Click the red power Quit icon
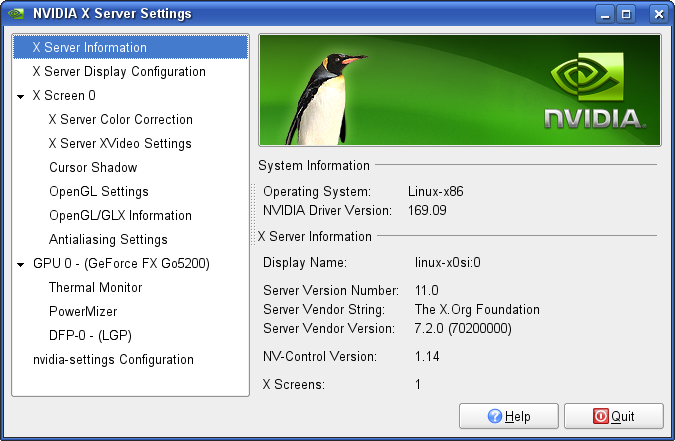Screen dimensions: 675x441 click(x=601, y=416)
